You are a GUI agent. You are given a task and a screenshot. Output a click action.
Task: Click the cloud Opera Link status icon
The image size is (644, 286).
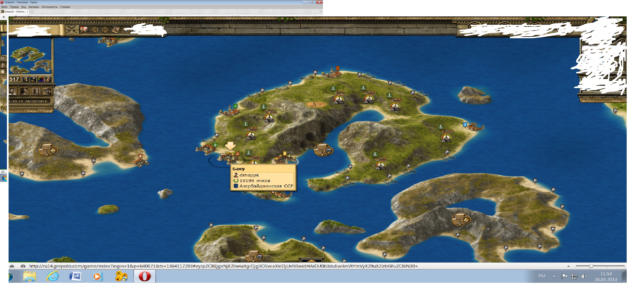(12, 266)
